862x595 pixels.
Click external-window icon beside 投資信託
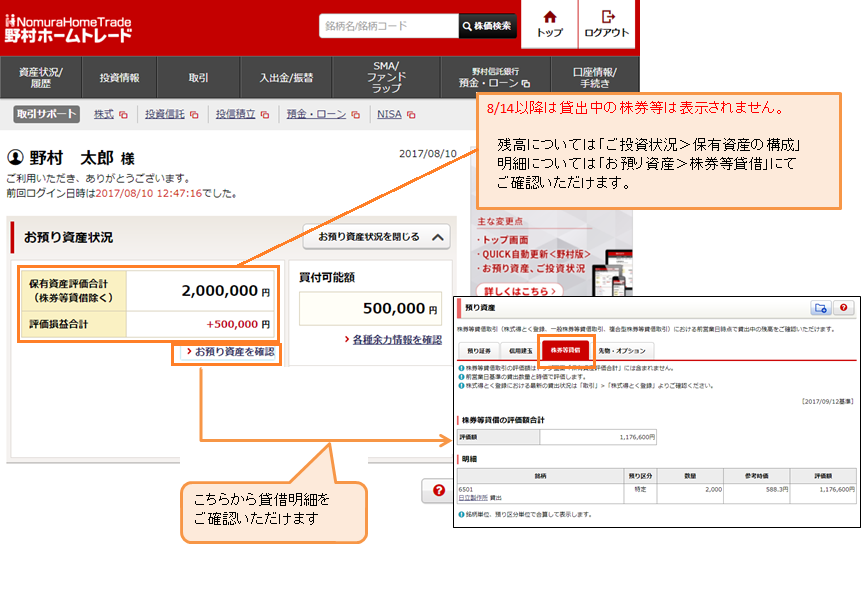[194, 115]
